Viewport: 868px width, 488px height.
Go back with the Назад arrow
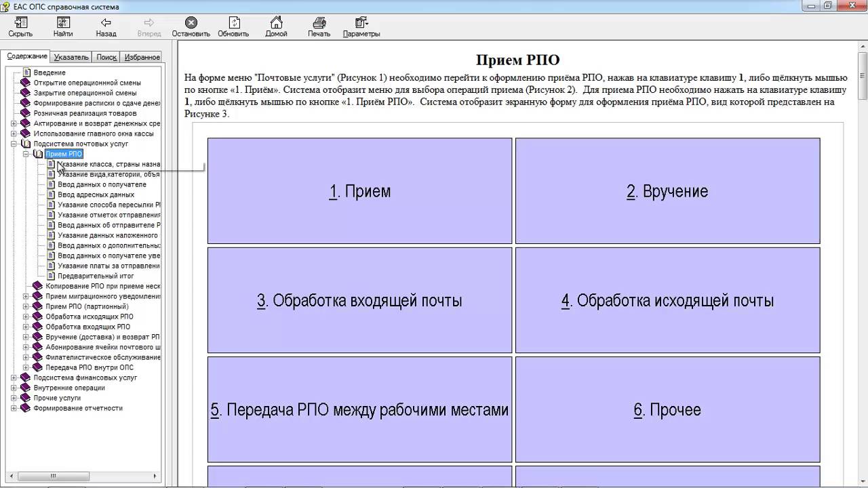click(x=106, y=23)
